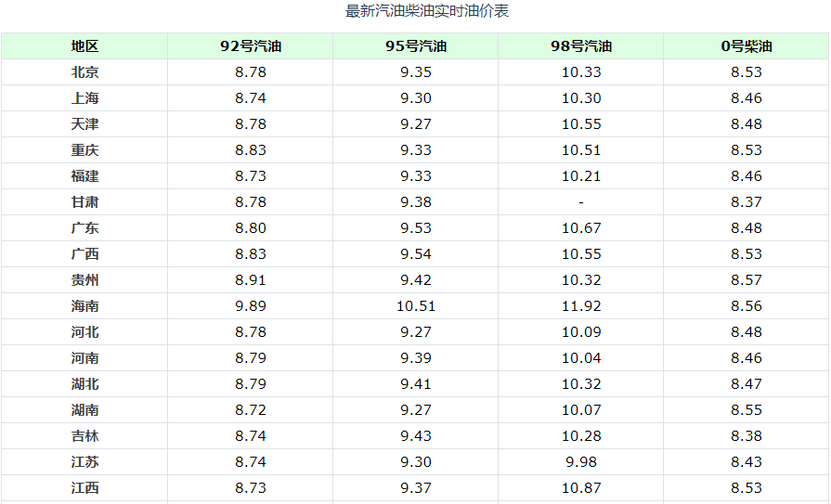Click the 江苏 region name
This screenshot has height=504, width=831.
[x=84, y=461]
